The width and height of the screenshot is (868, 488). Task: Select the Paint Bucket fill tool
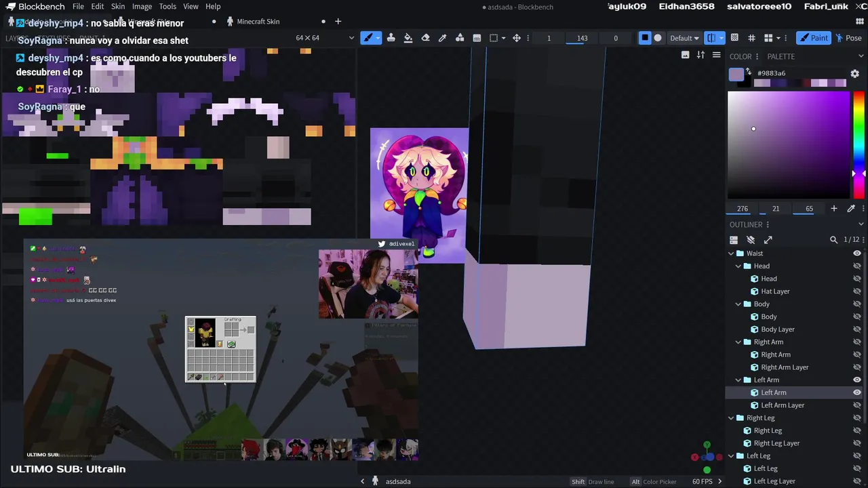pyautogui.click(x=408, y=38)
